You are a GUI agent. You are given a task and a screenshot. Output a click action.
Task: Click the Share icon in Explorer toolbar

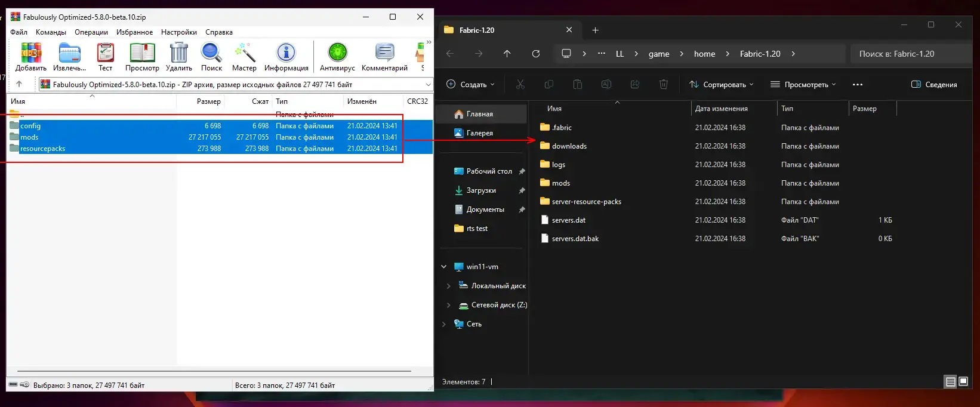click(x=635, y=85)
